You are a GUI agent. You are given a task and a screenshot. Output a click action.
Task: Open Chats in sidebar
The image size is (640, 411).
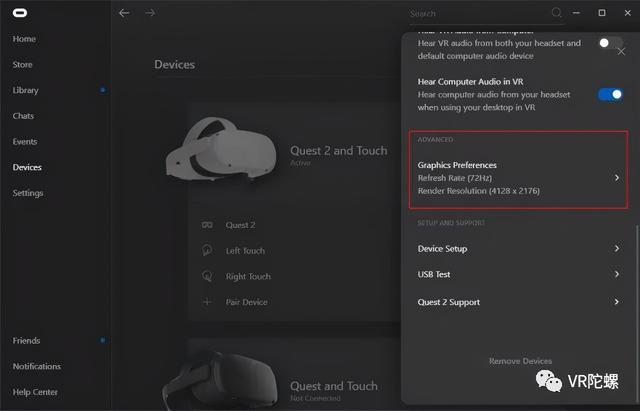(23, 116)
